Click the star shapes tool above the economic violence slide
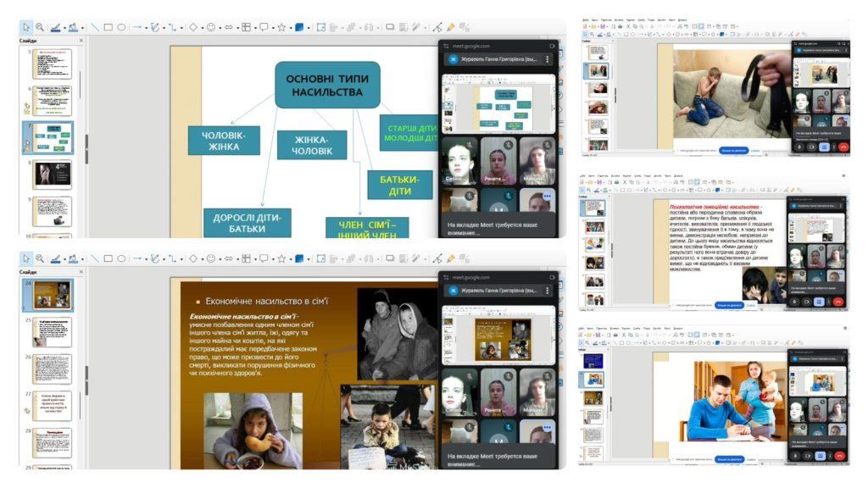 tap(281, 259)
